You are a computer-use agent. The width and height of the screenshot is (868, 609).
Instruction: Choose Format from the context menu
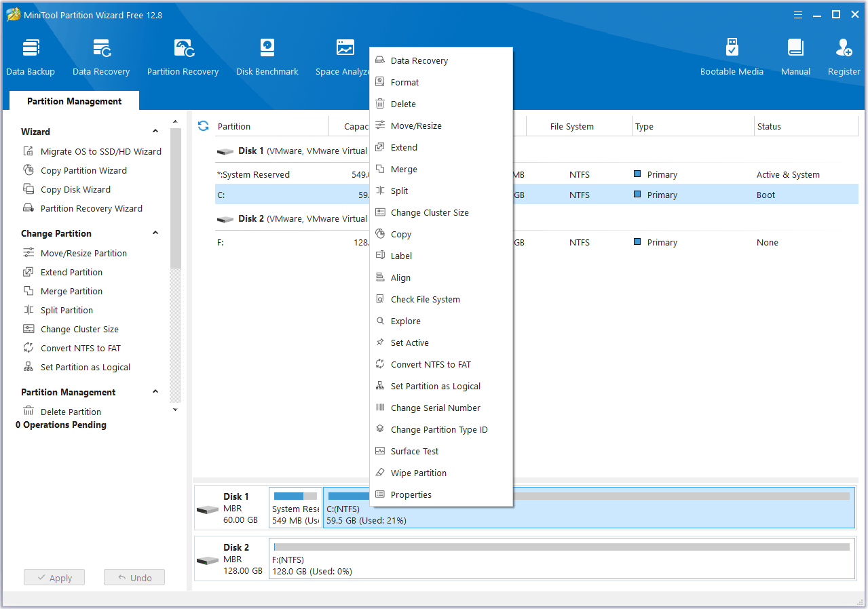[x=404, y=83]
